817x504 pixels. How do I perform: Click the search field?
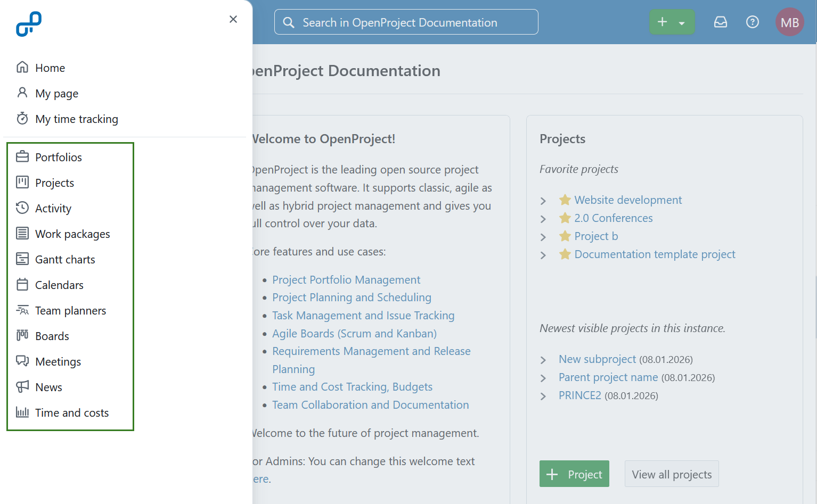406,22
